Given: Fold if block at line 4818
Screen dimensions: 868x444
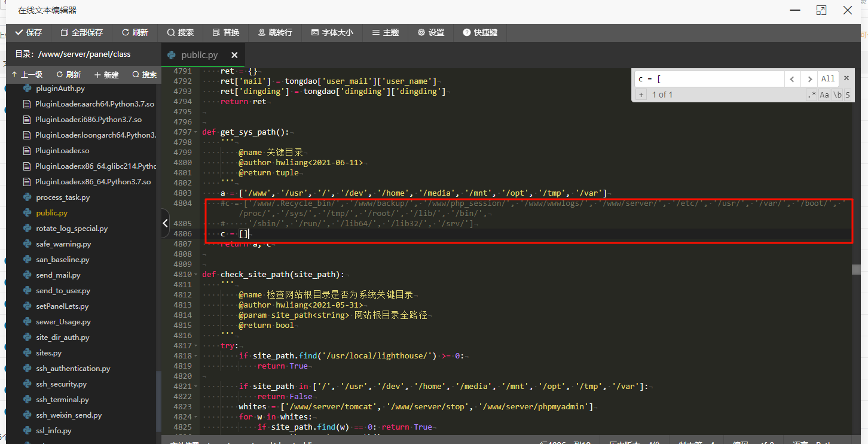Looking at the screenshot, I should click(x=197, y=356).
